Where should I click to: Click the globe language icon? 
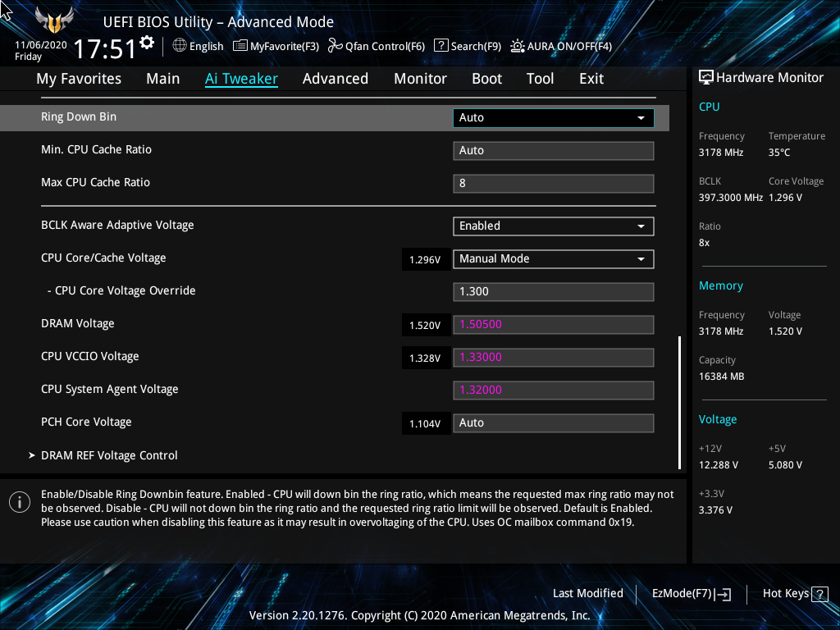point(180,46)
